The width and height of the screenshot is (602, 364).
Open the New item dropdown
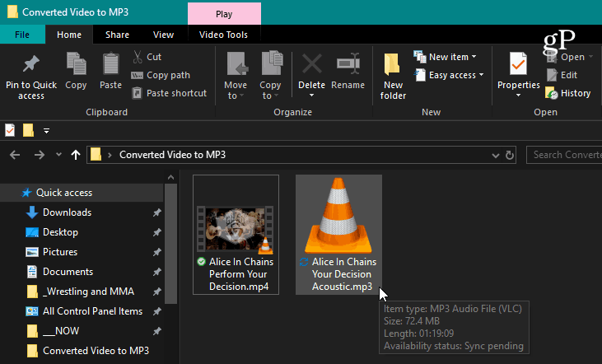(446, 57)
